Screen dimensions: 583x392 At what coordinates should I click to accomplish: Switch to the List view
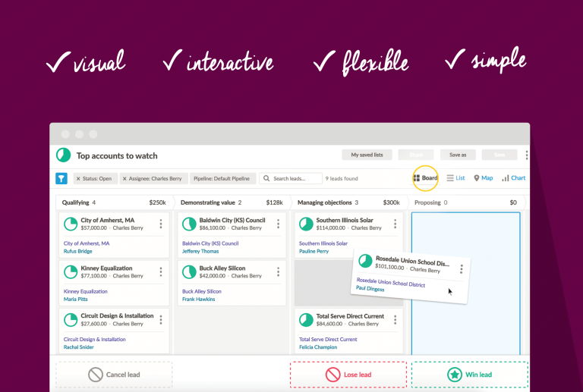pos(455,178)
